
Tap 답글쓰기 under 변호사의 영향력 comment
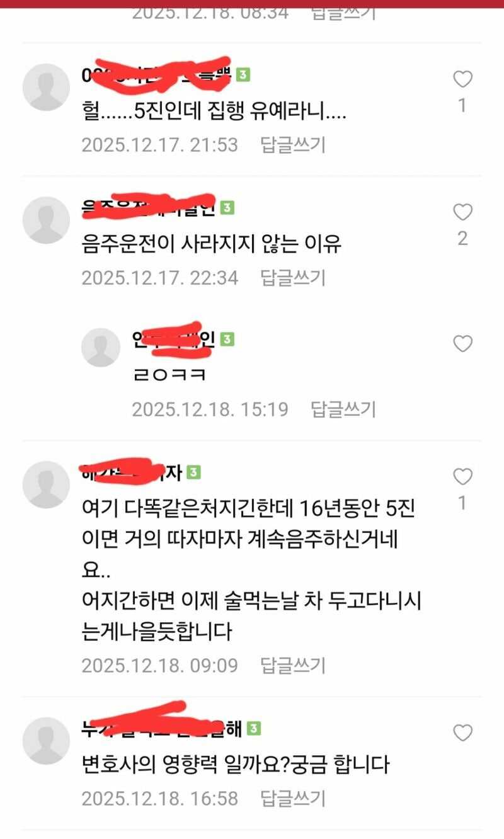coord(293,799)
